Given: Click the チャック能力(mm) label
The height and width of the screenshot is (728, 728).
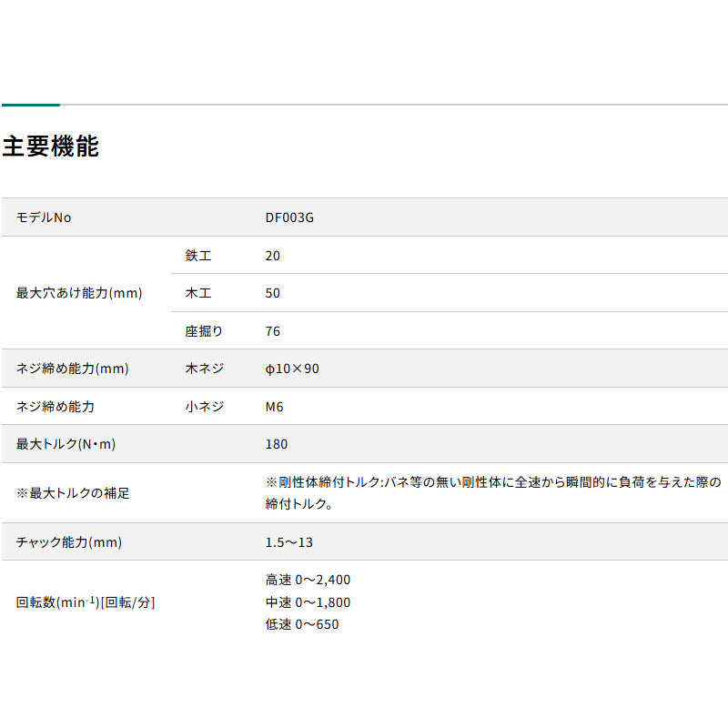Looking at the screenshot, I should (69, 542).
